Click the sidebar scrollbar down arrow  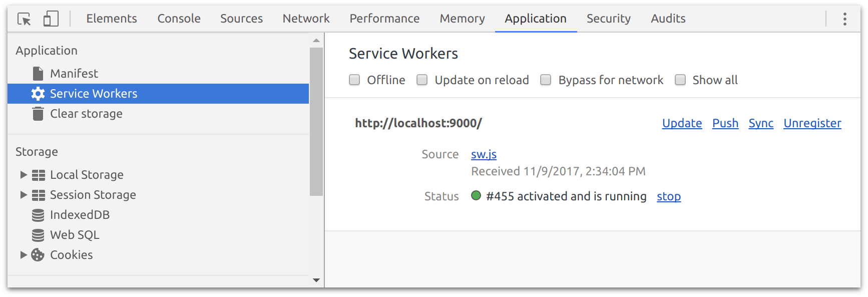316,280
